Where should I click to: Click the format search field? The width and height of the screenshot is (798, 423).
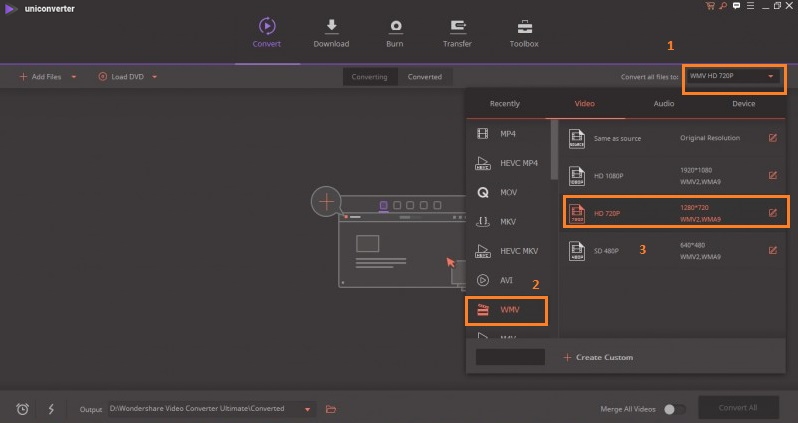(x=510, y=357)
